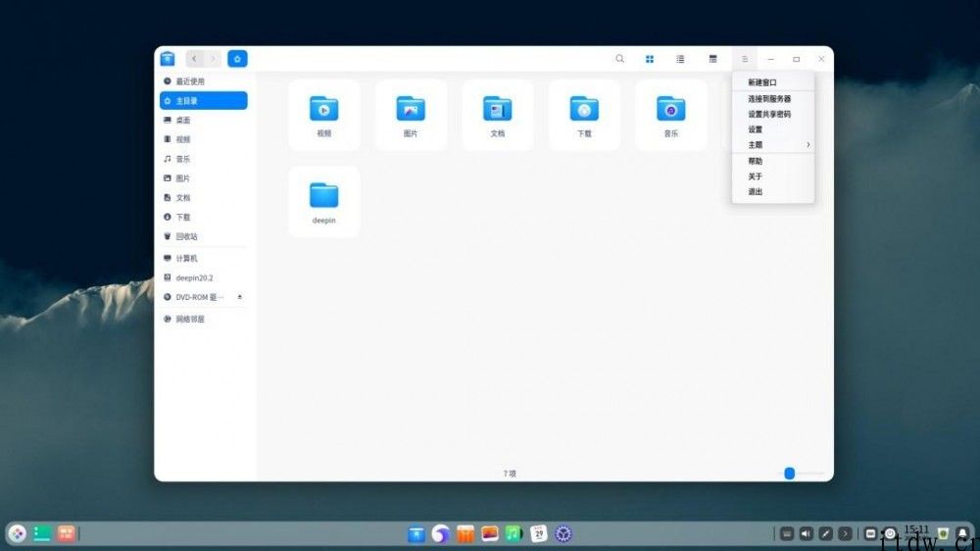Open the hamburger main menu button

(745, 59)
